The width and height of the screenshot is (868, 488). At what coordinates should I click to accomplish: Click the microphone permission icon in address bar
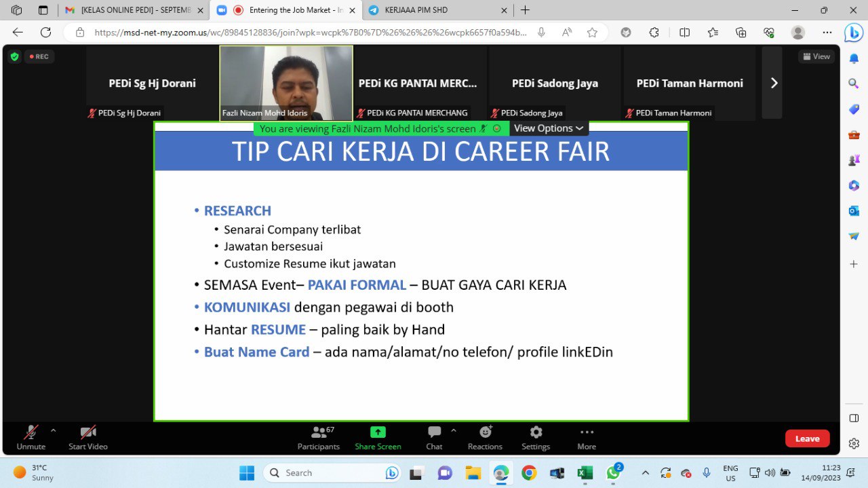[x=541, y=32]
